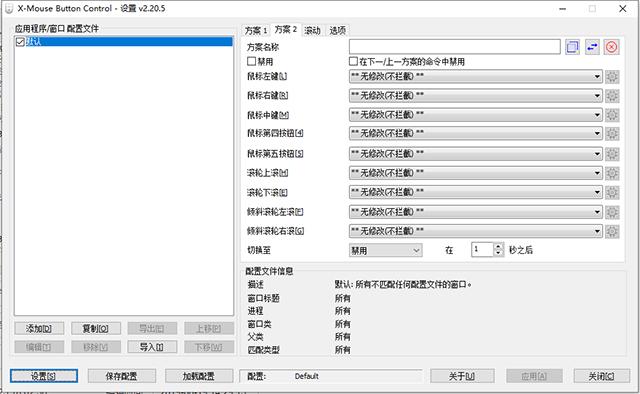Viewport: 640px width, 394px height.
Task: Switch to the 滚动 tab
Action: [313, 30]
